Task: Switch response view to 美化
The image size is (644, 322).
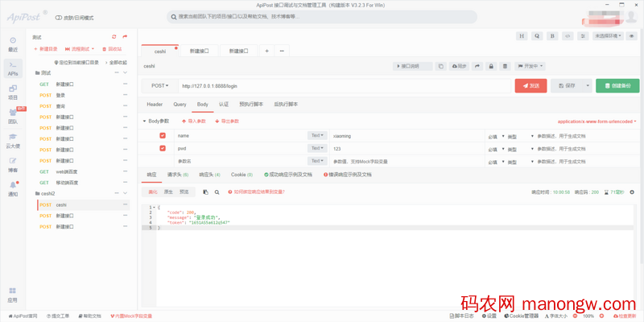Action: (153, 192)
